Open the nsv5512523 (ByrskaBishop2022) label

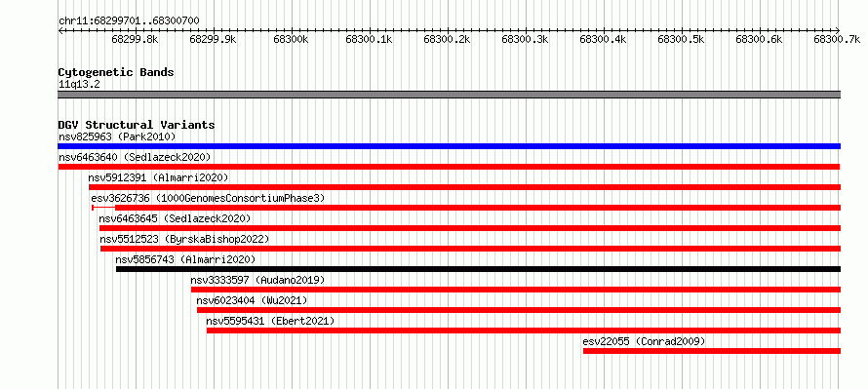tap(184, 239)
